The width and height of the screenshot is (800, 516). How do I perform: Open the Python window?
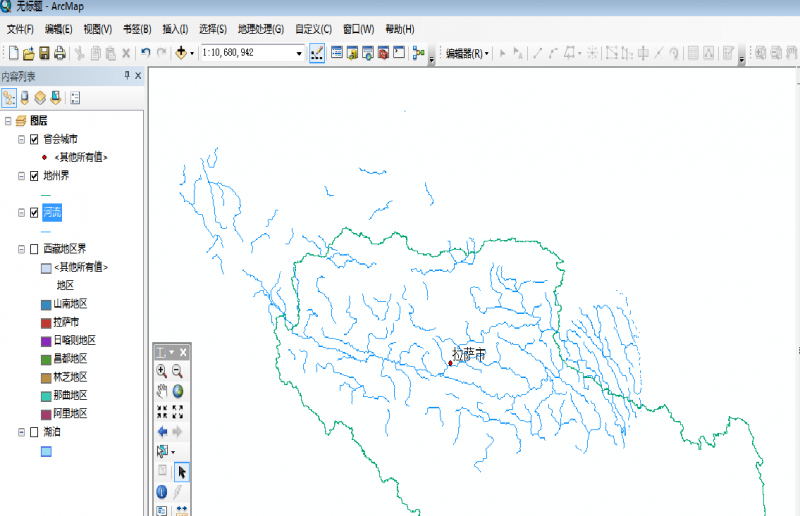399,53
